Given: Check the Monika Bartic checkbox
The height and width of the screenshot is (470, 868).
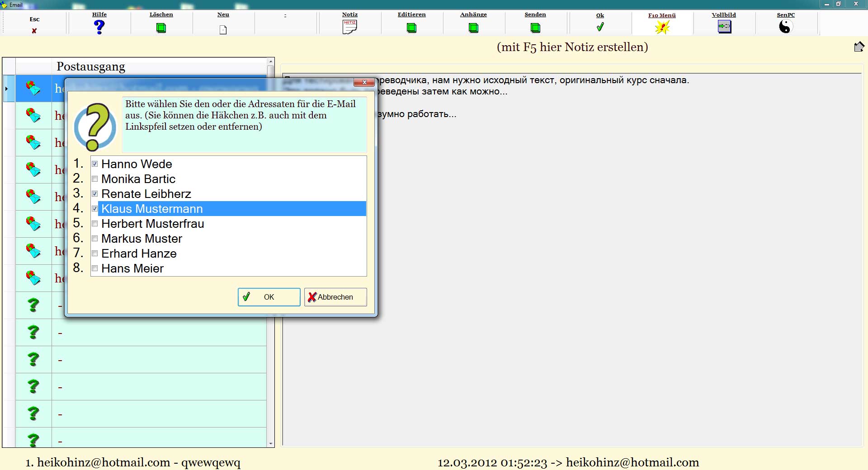Looking at the screenshot, I should pos(95,179).
